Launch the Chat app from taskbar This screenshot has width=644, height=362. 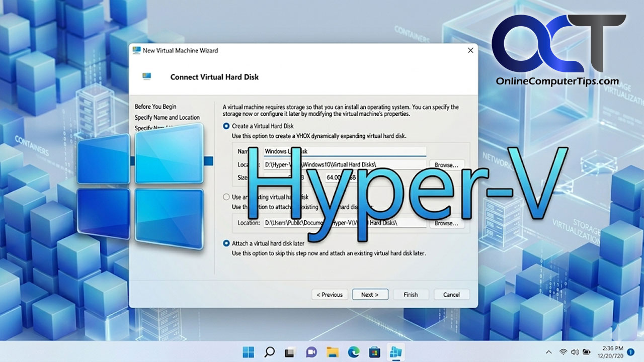coord(311,352)
